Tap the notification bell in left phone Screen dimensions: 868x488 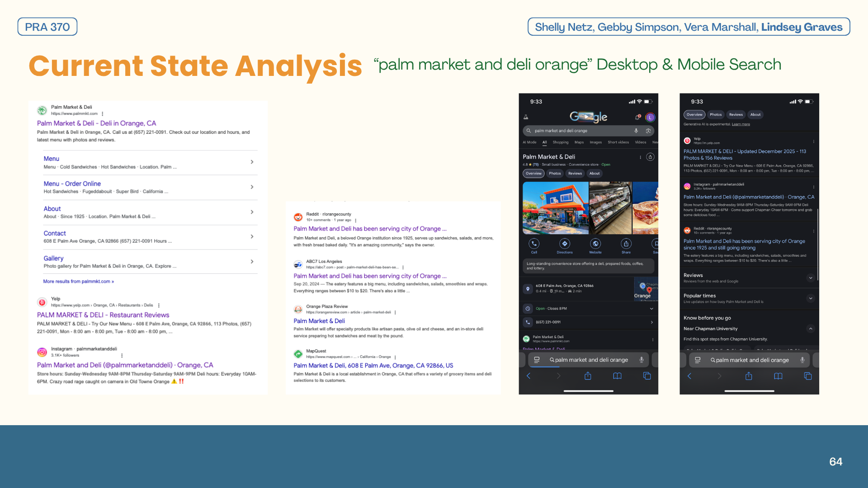[637, 117]
